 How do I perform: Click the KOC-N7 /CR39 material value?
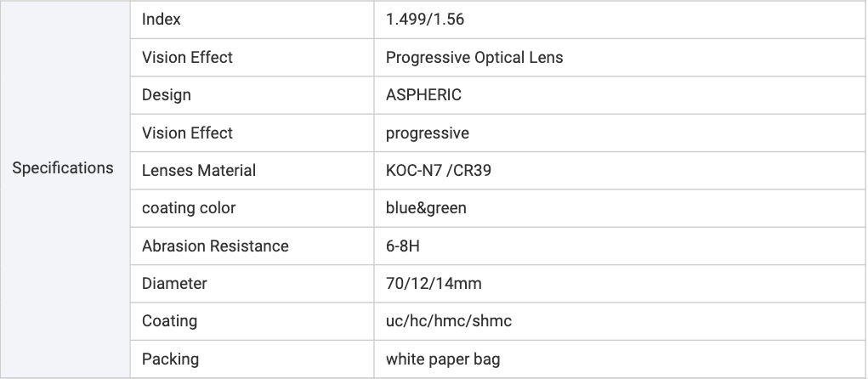(x=439, y=171)
